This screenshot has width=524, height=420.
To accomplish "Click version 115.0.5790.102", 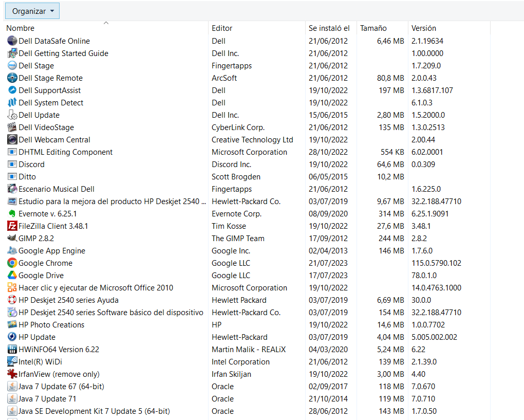I will 437,263.
